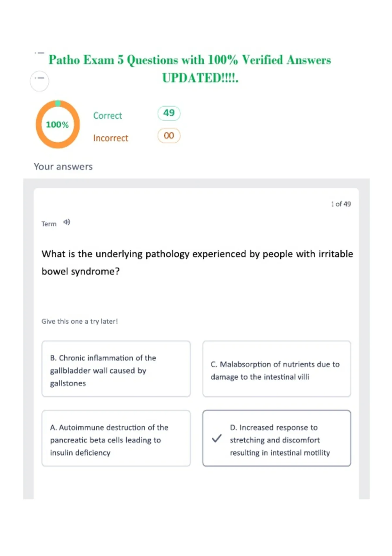Click the Patho Exam 5 Questions title
This screenshot has width=392, height=556.
tap(190, 69)
